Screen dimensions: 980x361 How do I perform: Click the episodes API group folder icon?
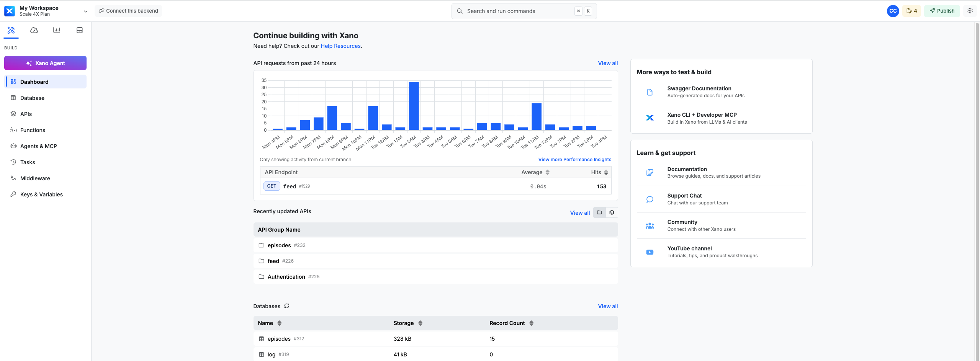click(262, 245)
